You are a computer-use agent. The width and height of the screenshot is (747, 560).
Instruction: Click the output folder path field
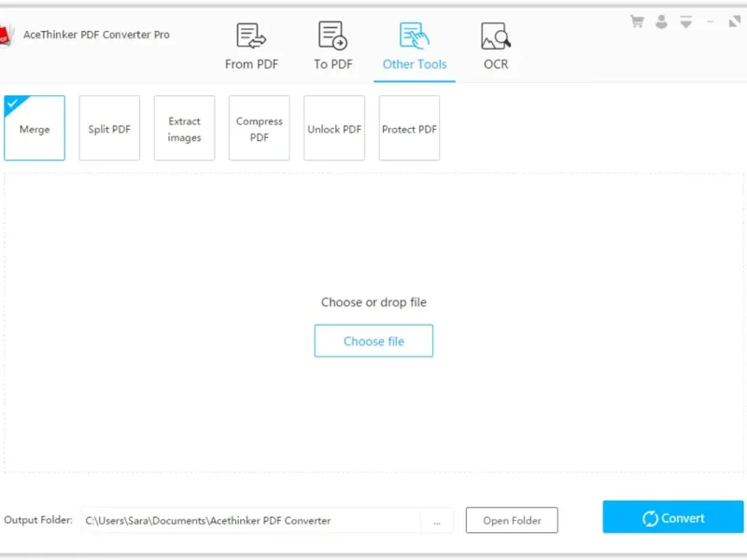coord(251,521)
